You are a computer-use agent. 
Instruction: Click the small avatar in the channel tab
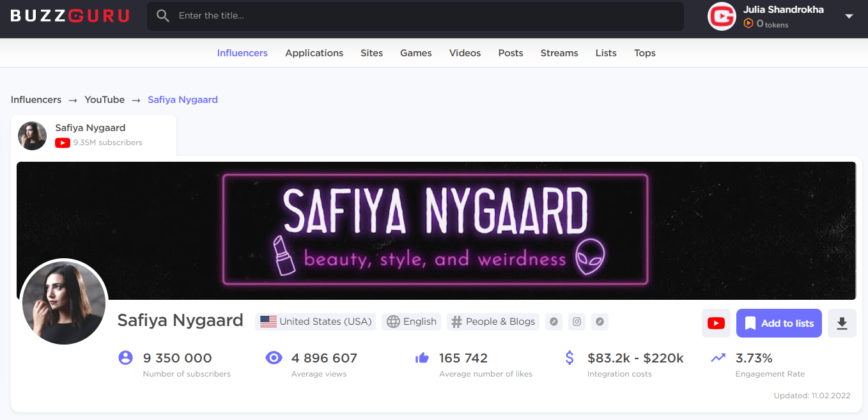(x=32, y=136)
